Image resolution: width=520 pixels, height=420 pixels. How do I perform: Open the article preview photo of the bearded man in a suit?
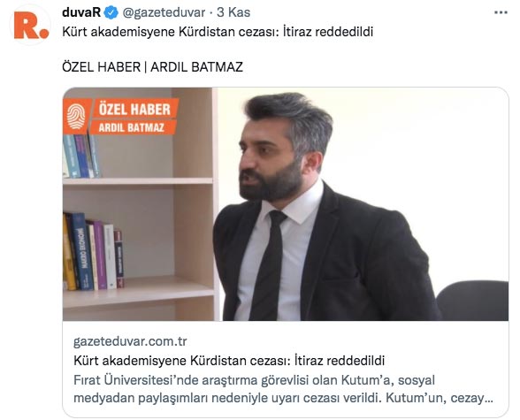coord(286,204)
